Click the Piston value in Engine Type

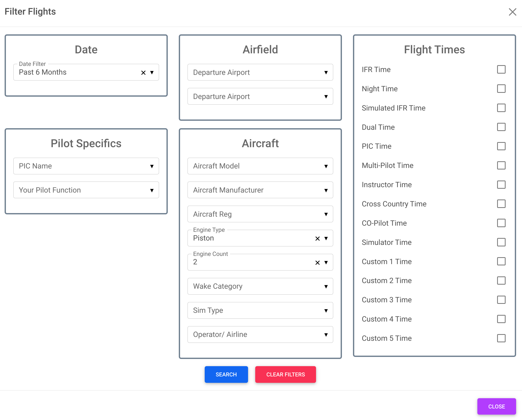click(x=203, y=238)
